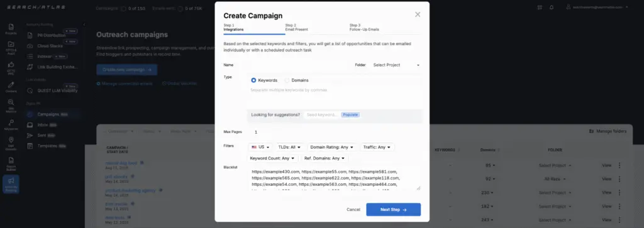Screen dimensions: 644x228
Task: Click the PR Distribution document icon
Action: click(x=30, y=35)
